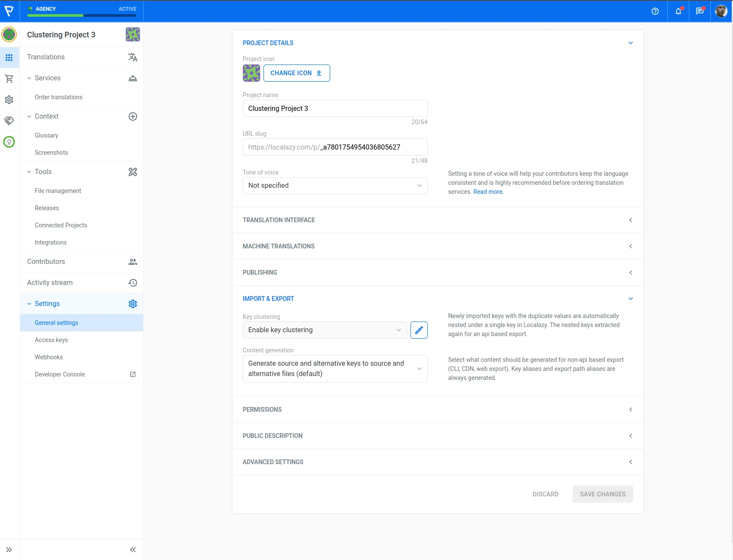Image resolution: width=733 pixels, height=560 pixels.
Task: Go to Contributors in the sidebar
Action: pyautogui.click(x=46, y=262)
